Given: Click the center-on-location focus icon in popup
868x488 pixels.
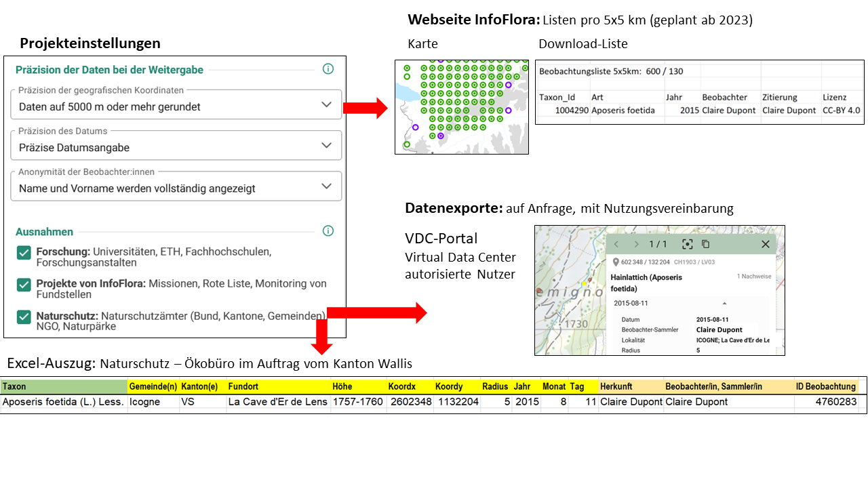Looking at the screenshot, I should (687, 244).
